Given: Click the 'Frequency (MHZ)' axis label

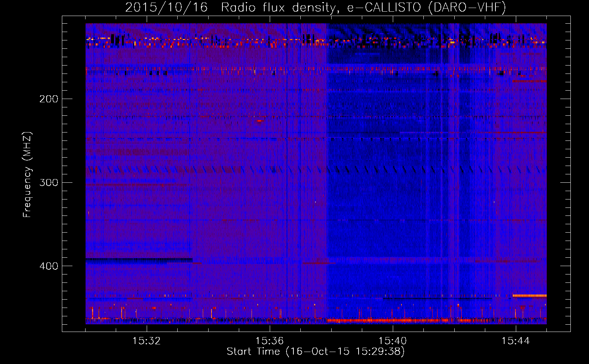Looking at the screenshot, I should pos(27,174).
